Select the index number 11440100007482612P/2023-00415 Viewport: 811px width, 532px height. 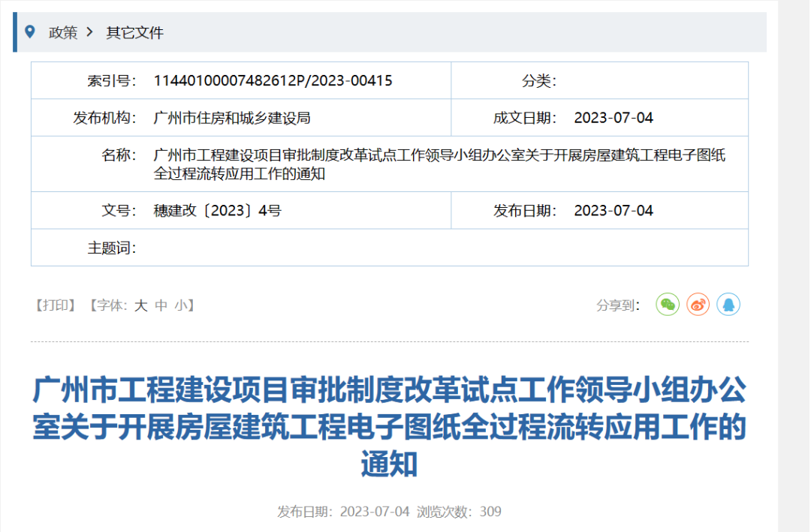point(273,81)
